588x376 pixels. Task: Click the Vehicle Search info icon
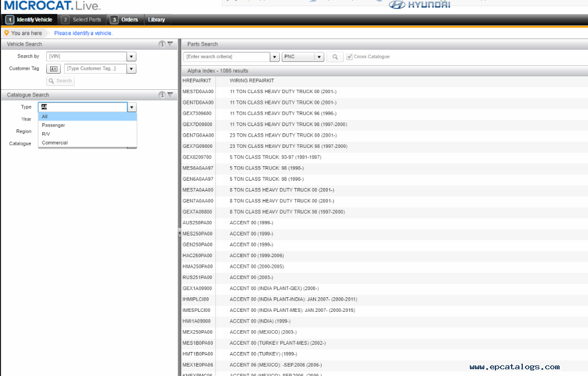162,44
